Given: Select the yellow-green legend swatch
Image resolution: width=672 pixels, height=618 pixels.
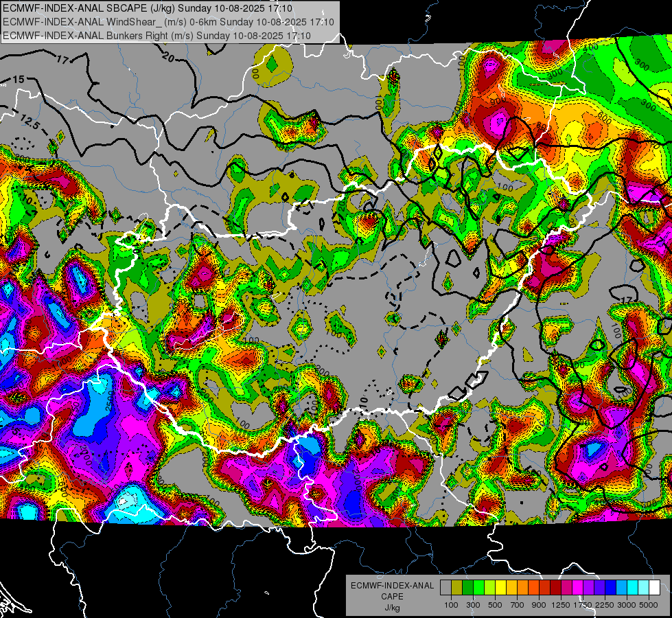Looking at the screenshot, I should 490,588.
